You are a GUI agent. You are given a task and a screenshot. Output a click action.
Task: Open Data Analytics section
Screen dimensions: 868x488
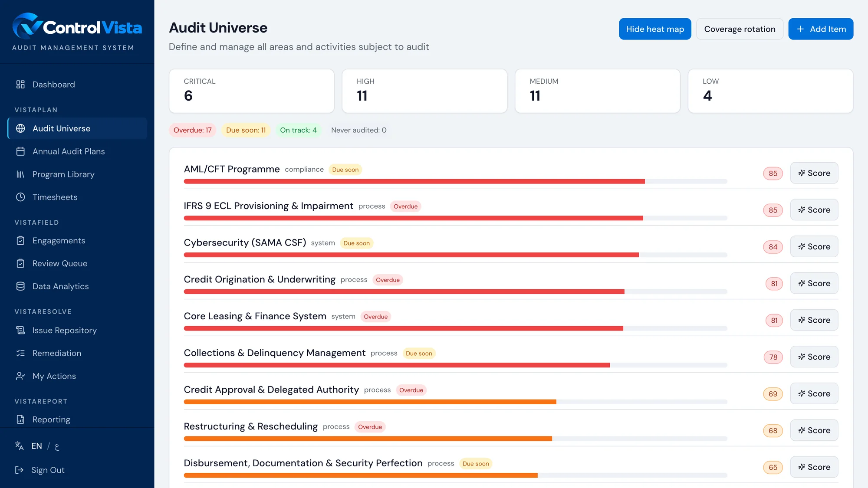pyautogui.click(x=77, y=286)
